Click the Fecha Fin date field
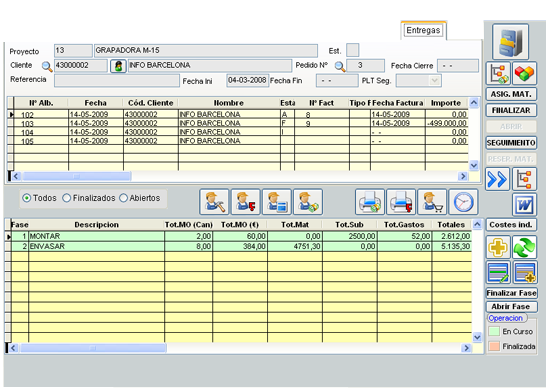This screenshot has height=391, width=550. tap(337, 81)
